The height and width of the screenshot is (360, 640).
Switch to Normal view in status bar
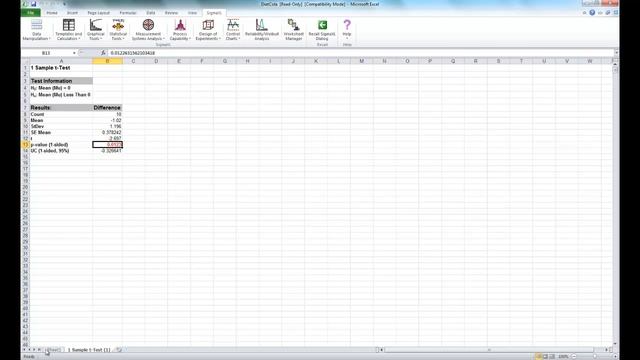538,356
